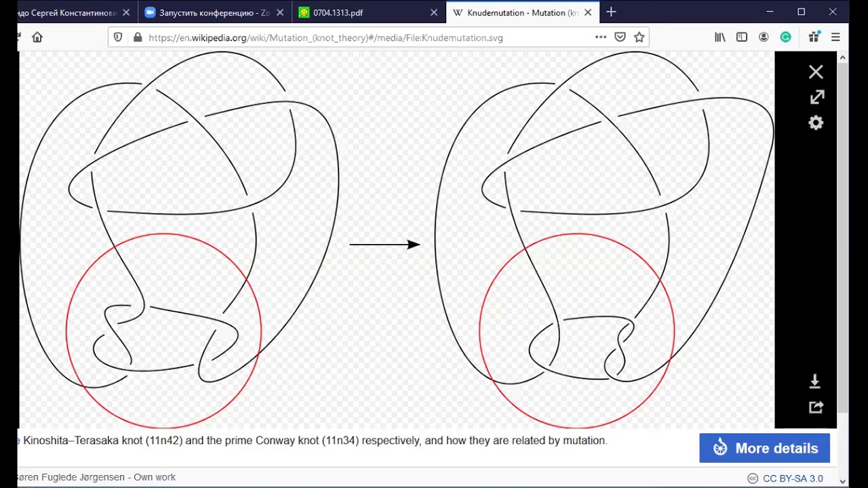Expand media viewer to full screen
This screenshot has height=488, width=868.
tap(816, 97)
